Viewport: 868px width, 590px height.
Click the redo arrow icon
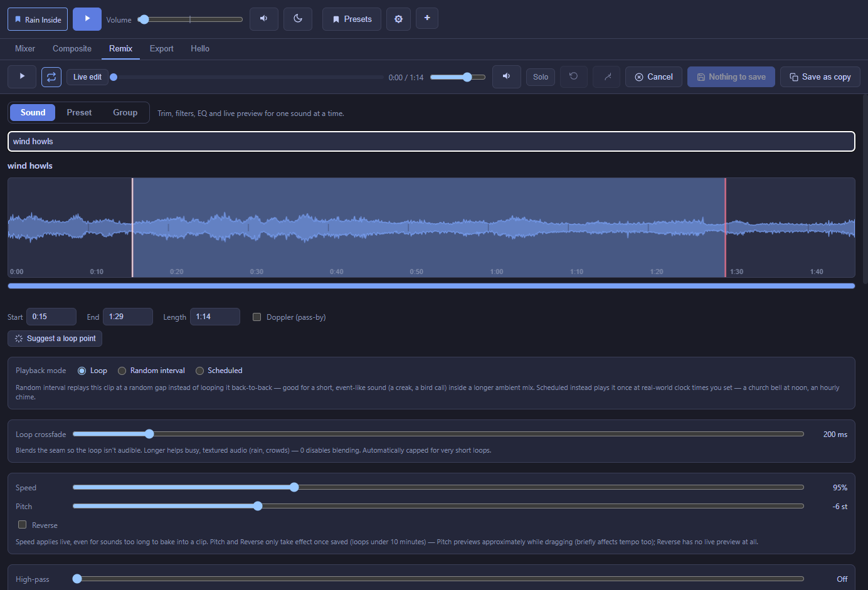coord(606,76)
